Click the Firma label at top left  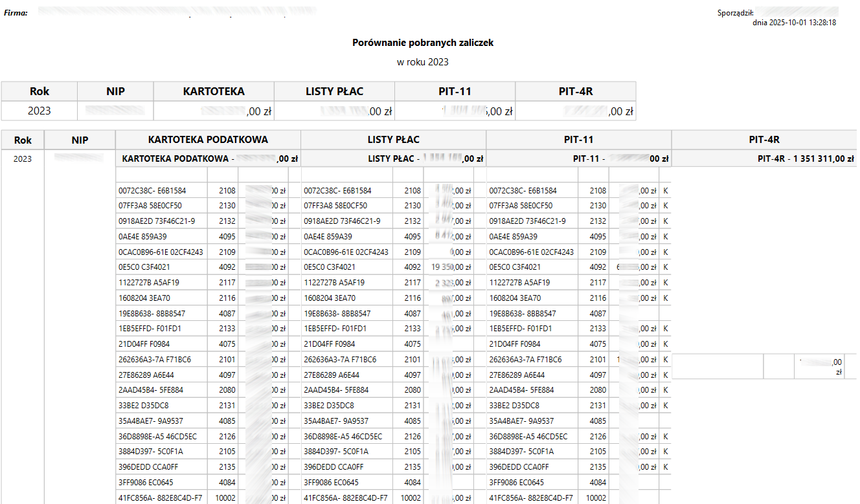click(16, 12)
